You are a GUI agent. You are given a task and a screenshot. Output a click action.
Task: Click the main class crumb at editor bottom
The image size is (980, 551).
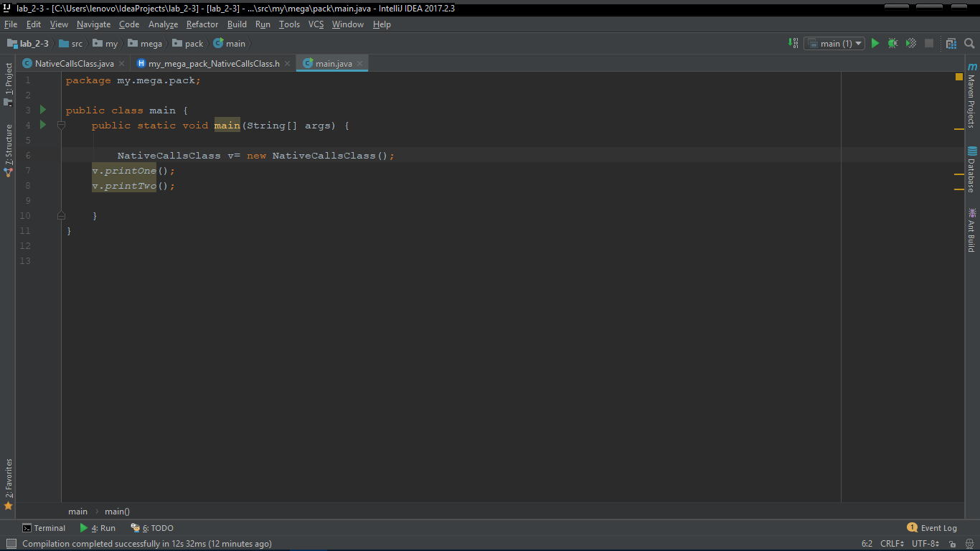pyautogui.click(x=77, y=512)
